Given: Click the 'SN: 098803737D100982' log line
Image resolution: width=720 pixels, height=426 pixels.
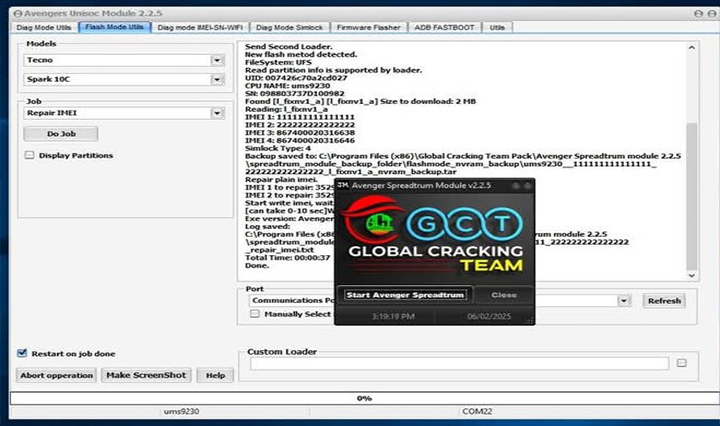Looking at the screenshot, I should tap(294, 94).
